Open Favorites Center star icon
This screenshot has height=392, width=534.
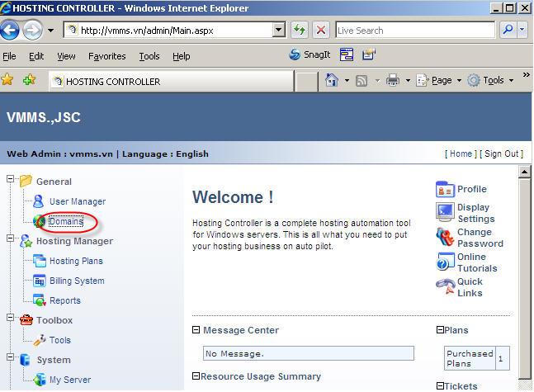point(7,80)
